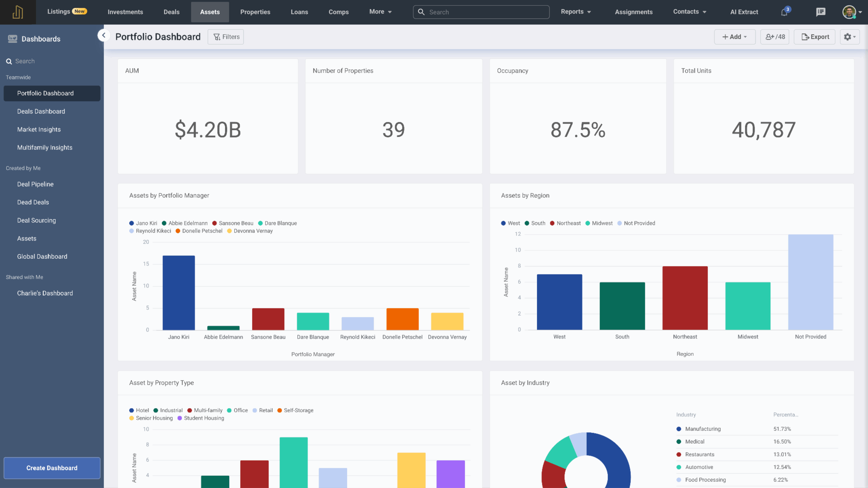
Task: Click the top navigation search field
Action: point(481,12)
